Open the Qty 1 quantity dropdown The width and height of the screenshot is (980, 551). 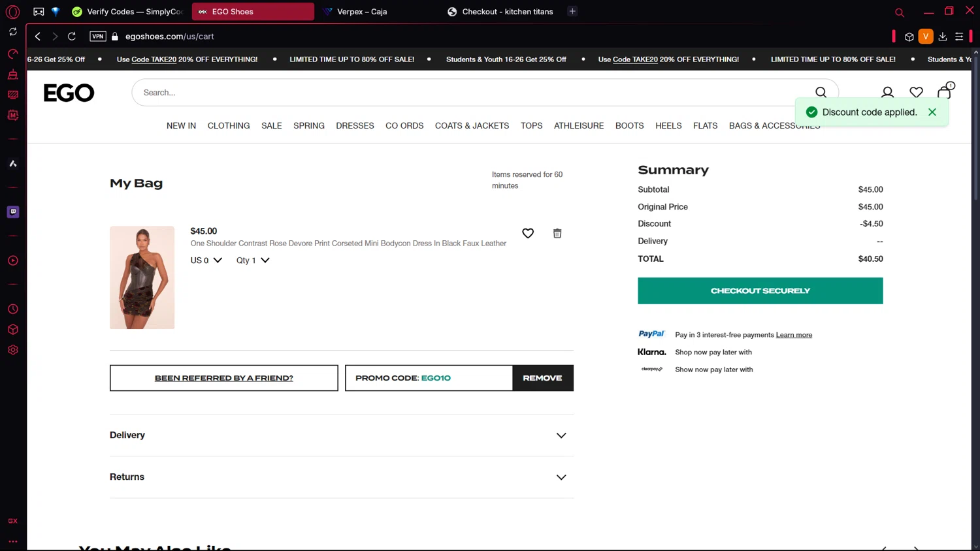[253, 260]
